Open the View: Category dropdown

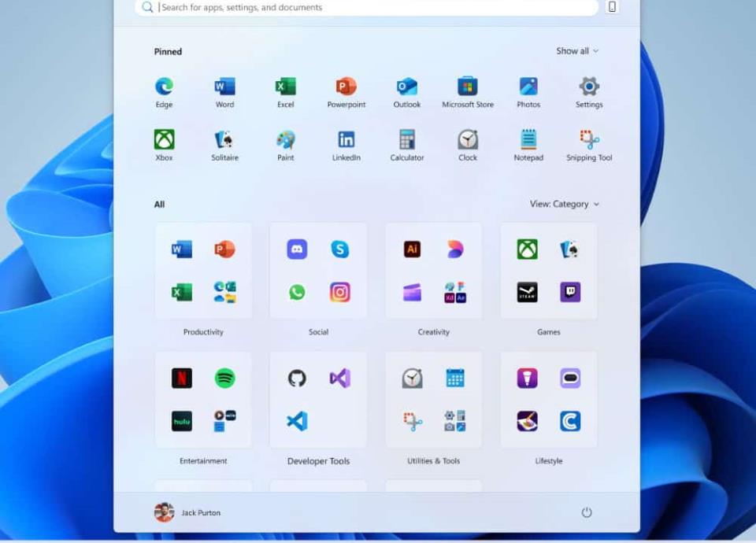(x=565, y=205)
